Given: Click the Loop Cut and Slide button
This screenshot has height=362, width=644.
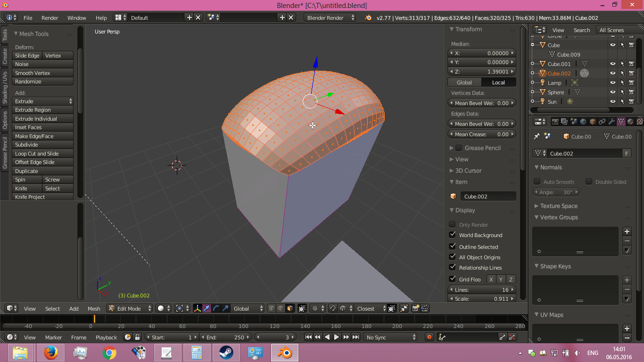Looking at the screenshot, I should click(x=43, y=153).
